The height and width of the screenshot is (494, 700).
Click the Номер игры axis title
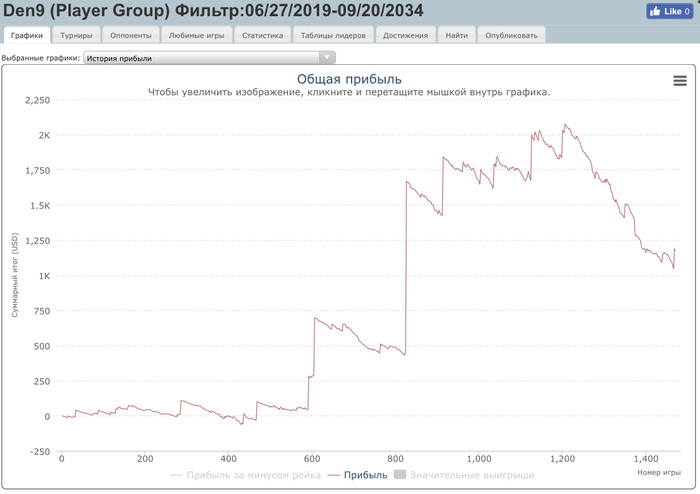659,473
